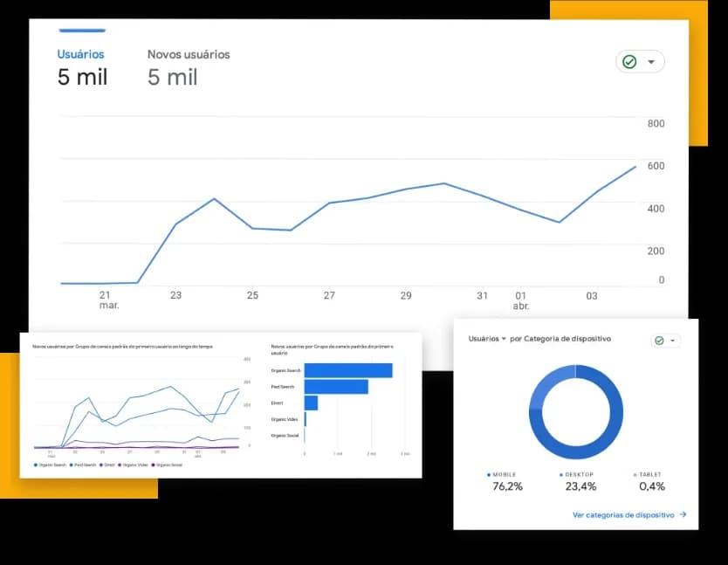
Task: Open dropdown arrow next to device card checkmark
Action: pyautogui.click(x=672, y=341)
